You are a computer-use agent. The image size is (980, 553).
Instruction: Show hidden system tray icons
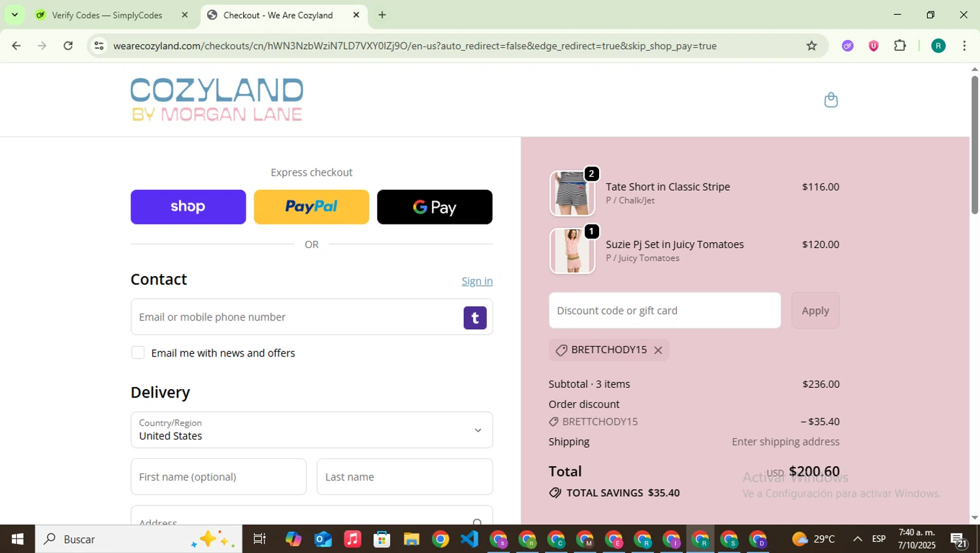(858, 539)
